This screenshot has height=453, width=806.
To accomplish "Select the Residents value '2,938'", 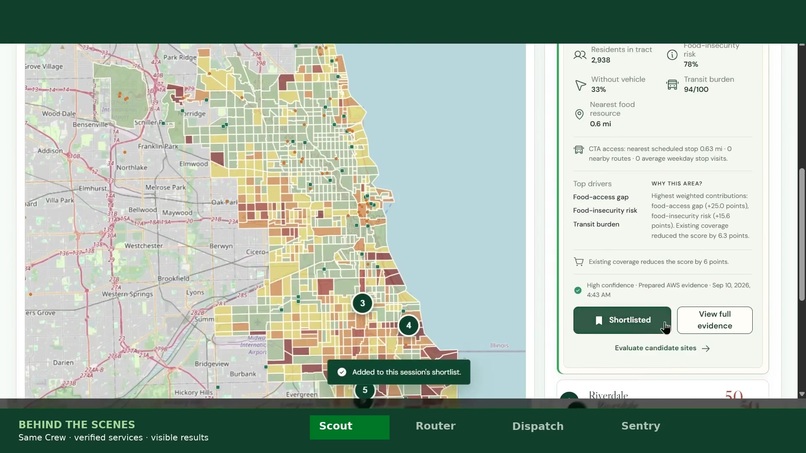I will (600, 60).
